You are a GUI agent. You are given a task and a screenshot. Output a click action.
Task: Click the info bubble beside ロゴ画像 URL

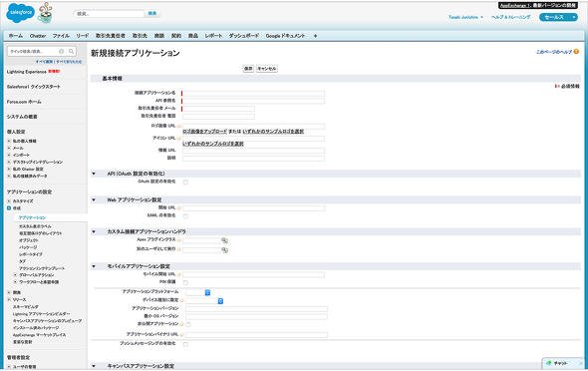coord(179,126)
